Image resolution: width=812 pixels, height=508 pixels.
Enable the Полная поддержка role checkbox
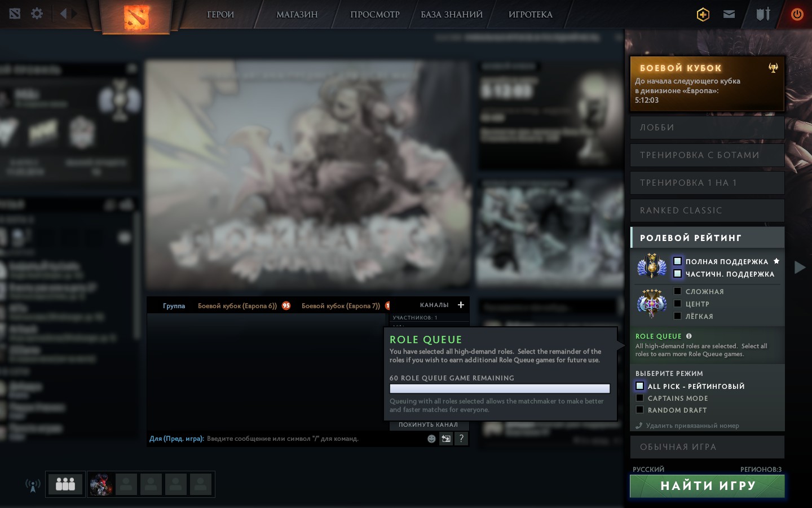(x=678, y=261)
